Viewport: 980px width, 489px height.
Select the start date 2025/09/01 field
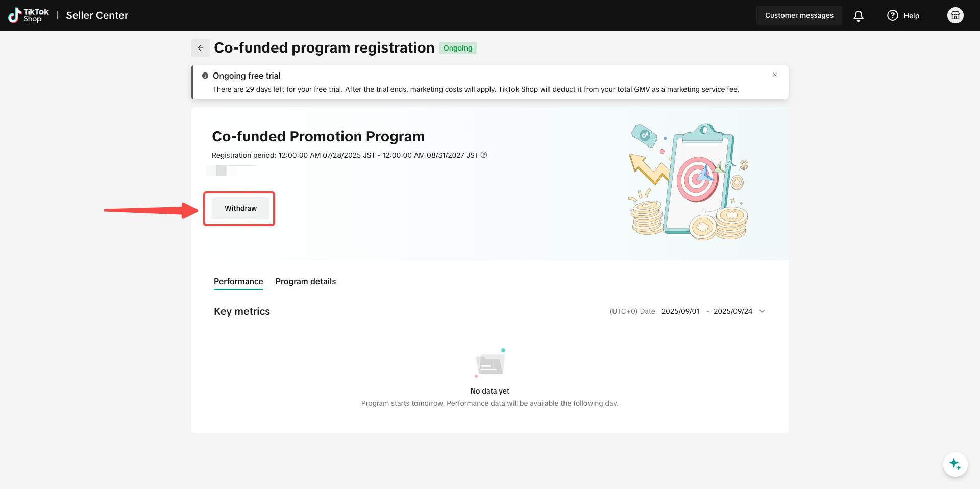(x=680, y=311)
